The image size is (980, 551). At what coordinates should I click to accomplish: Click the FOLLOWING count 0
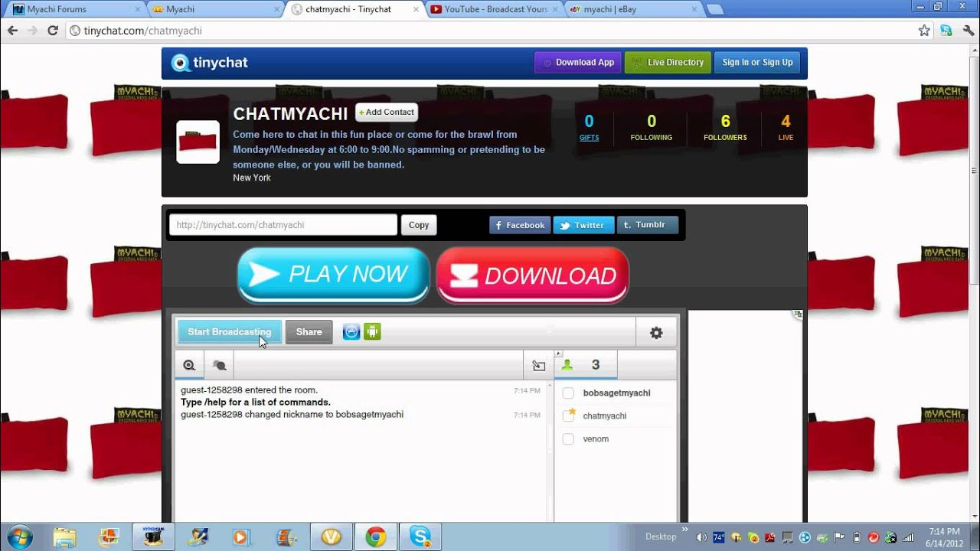(652, 122)
